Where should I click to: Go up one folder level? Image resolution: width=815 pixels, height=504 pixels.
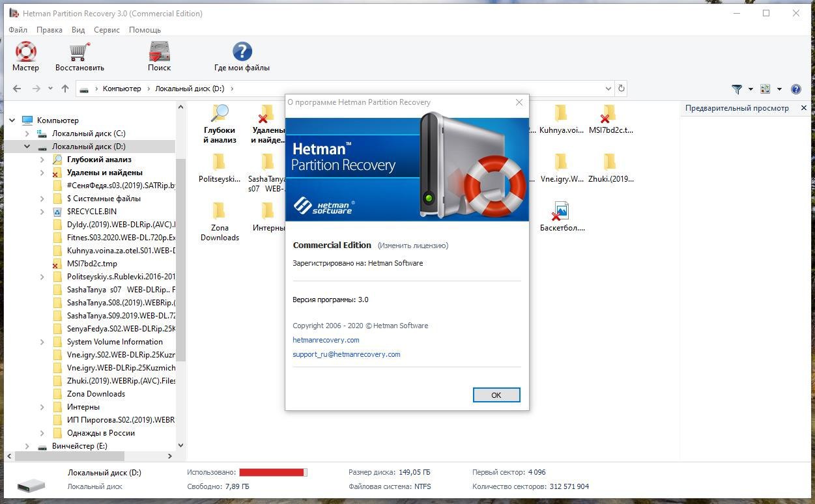pyautogui.click(x=65, y=89)
